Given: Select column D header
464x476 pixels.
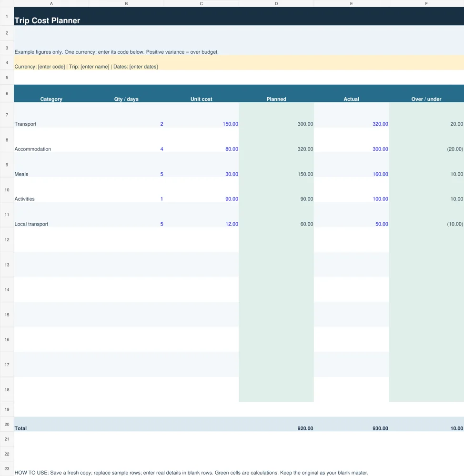Looking at the screenshot, I should point(276,4).
